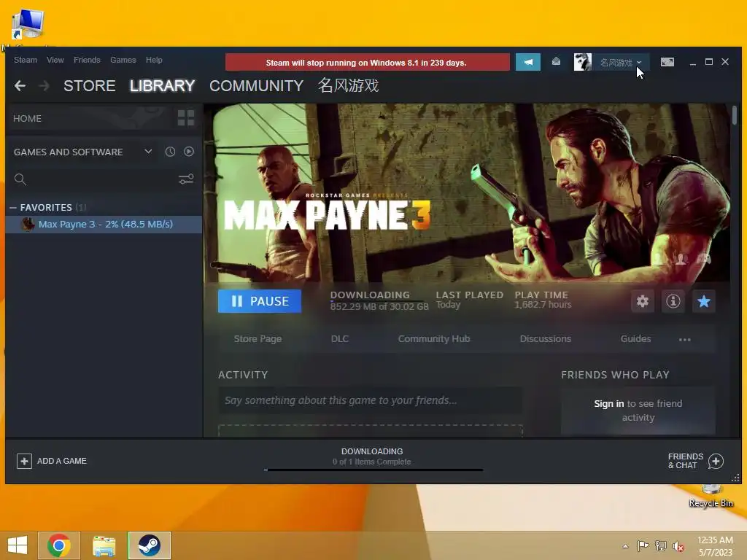Click the Steam taskbar icon
747x560 pixels.
point(149,545)
